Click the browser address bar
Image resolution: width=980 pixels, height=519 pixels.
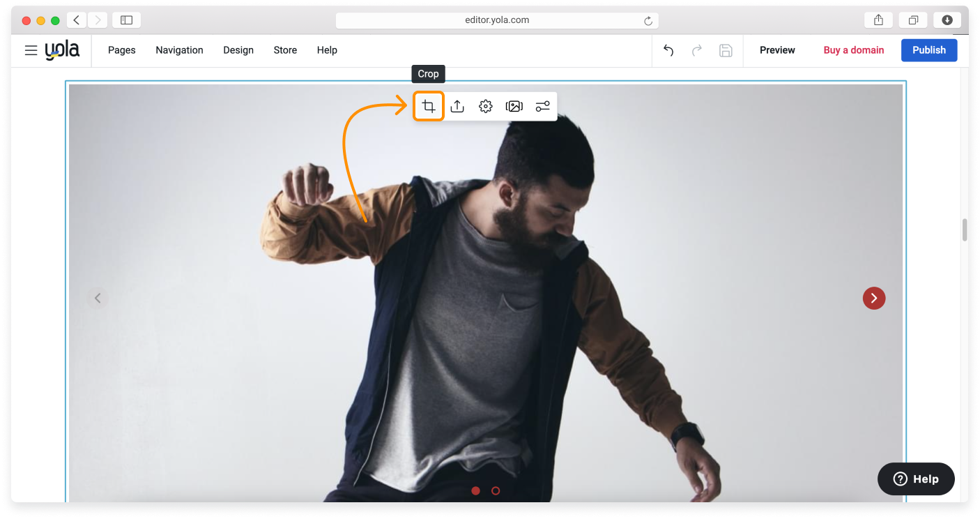coord(496,20)
